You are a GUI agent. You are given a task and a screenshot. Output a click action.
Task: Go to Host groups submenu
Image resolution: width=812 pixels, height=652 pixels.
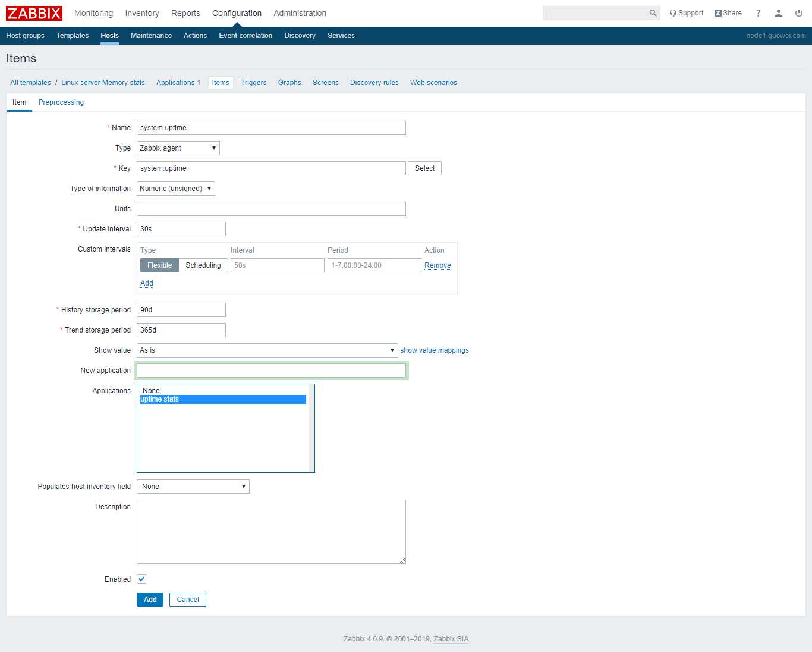tap(25, 36)
